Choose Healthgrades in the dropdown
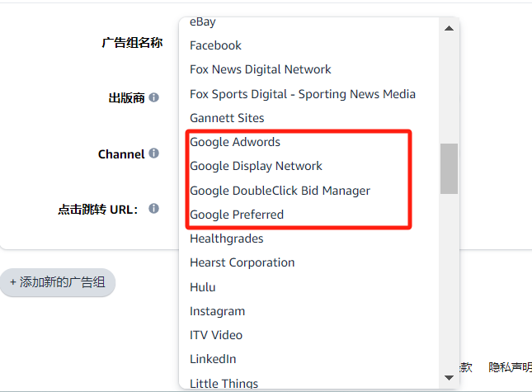The width and height of the screenshot is (532, 392). 227,239
